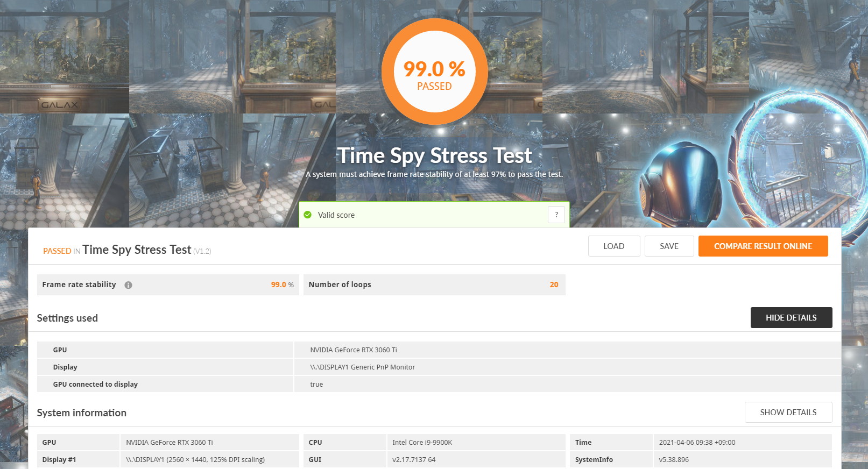Click the Valid score label

(336, 215)
